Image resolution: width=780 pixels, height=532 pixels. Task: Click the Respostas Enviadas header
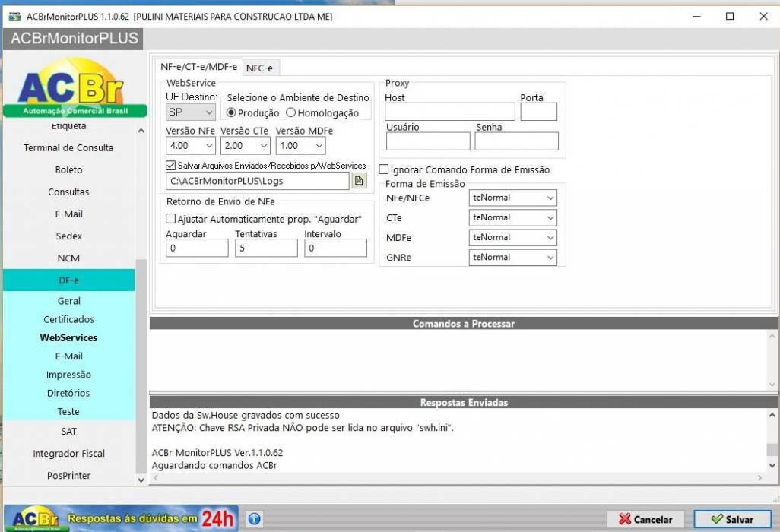[x=464, y=402]
